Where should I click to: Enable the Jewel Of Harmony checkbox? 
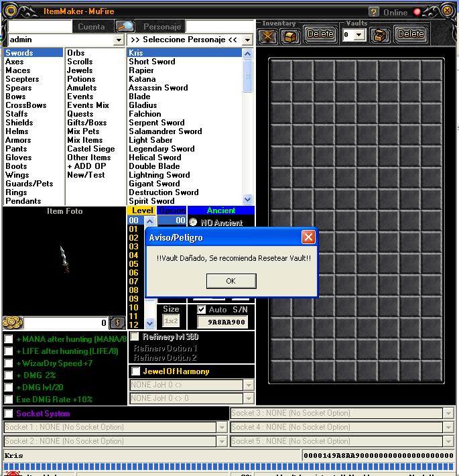click(x=135, y=371)
